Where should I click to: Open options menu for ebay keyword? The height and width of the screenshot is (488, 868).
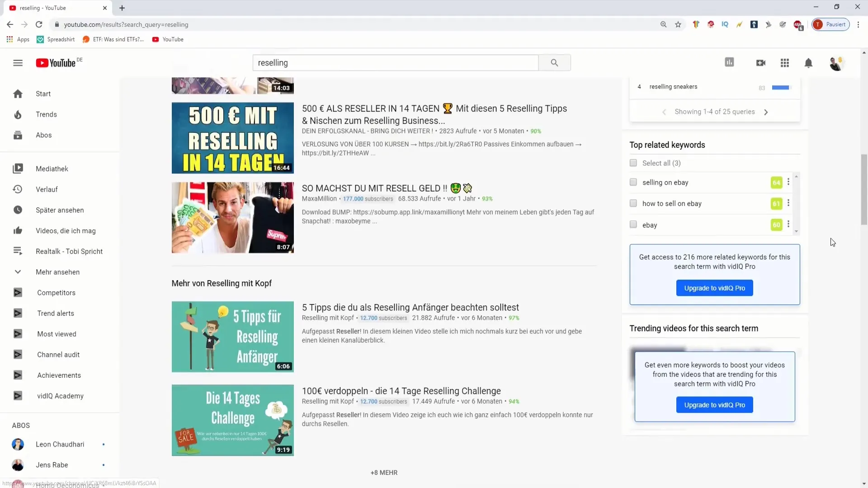click(x=788, y=224)
